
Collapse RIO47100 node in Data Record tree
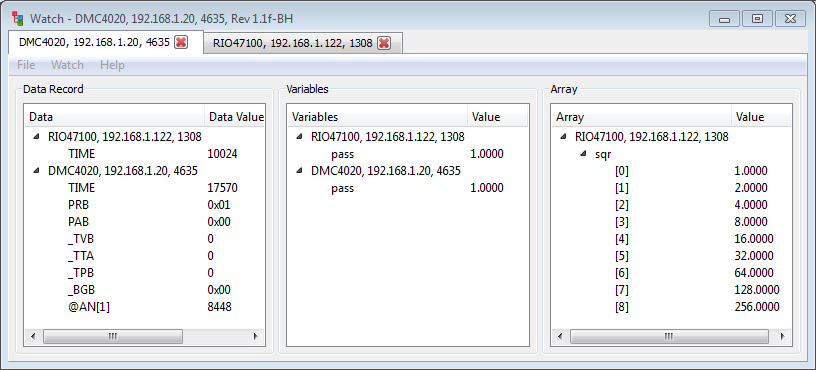[x=36, y=137]
